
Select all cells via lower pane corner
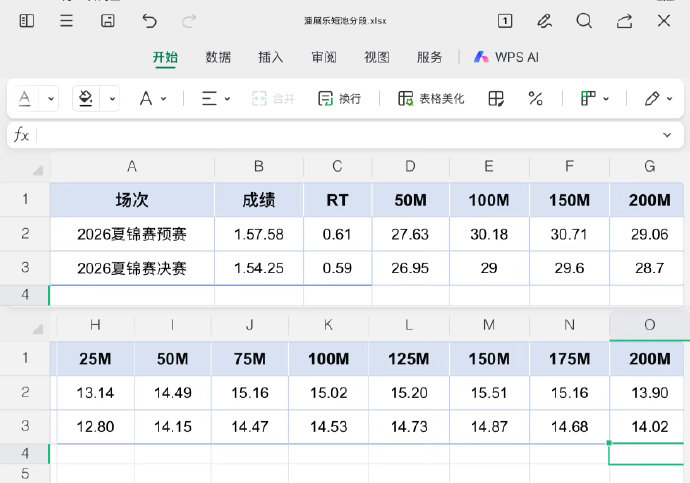click(38, 328)
